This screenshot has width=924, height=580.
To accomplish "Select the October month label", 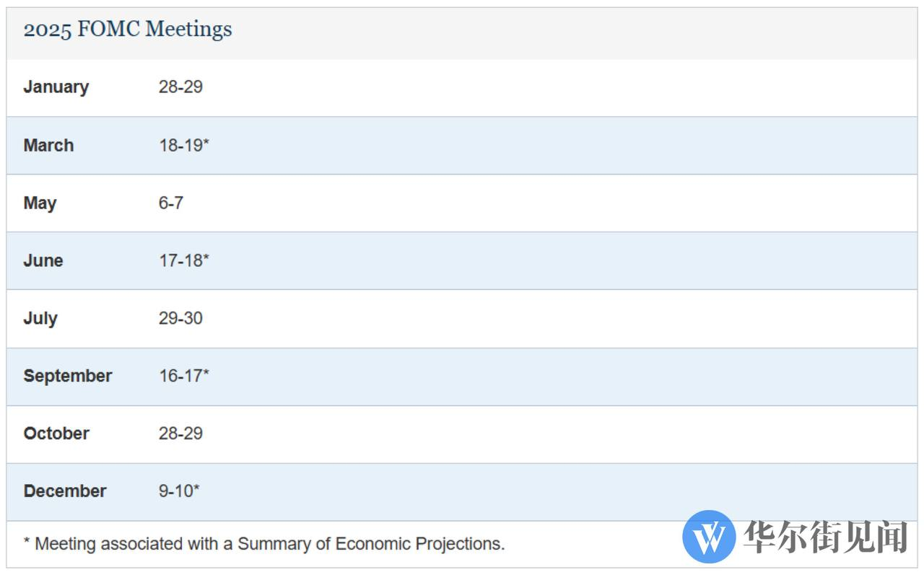I will click(x=56, y=434).
